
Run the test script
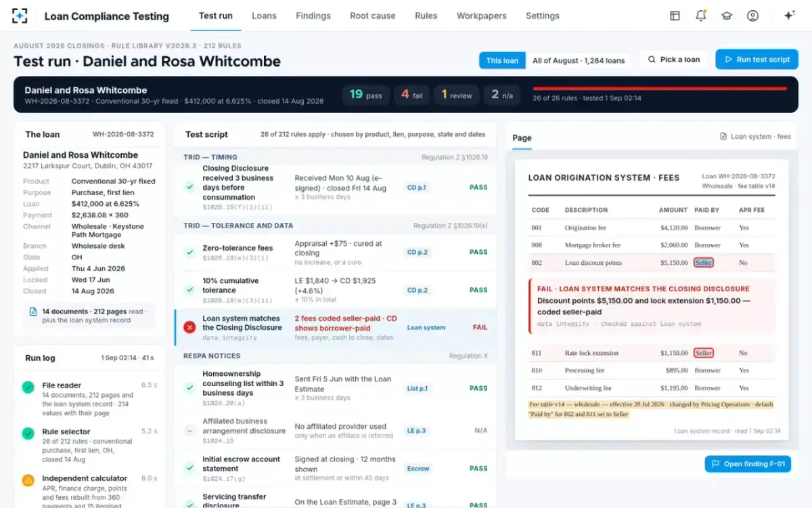tap(757, 60)
